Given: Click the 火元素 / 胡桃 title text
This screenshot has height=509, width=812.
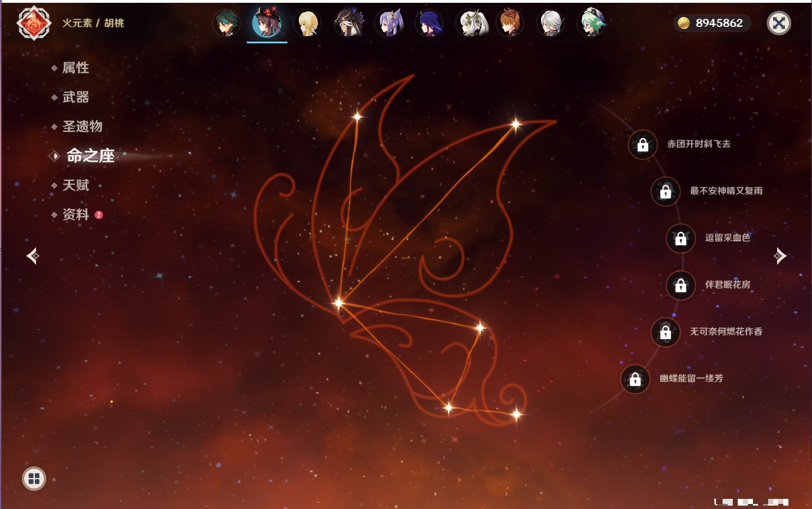Looking at the screenshot, I should coord(93,23).
